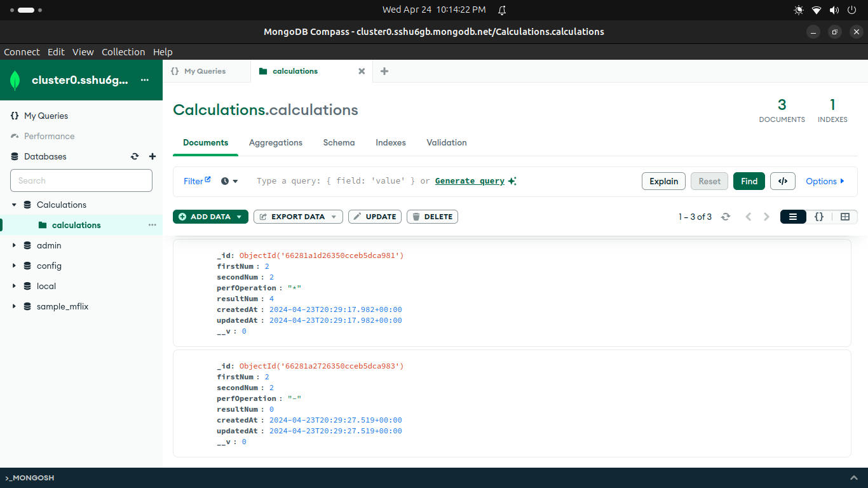868x488 pixels.
Task: Open system volume icon
Action: pyautogui.click(x=834, y=10)
